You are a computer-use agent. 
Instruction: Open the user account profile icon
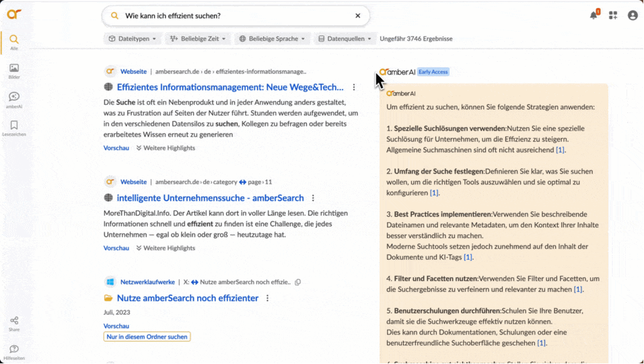(633, 15)
